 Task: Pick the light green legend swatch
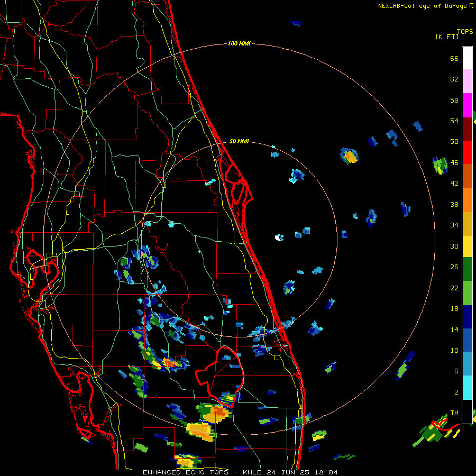tap(467, 293)
